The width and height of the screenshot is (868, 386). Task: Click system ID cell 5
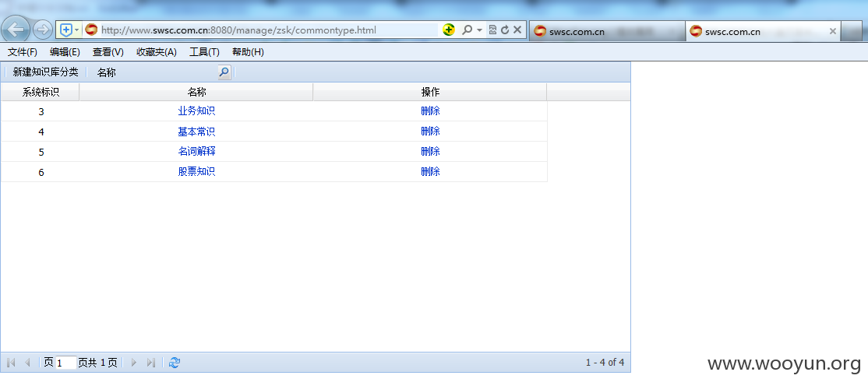[x=41, y=152]
